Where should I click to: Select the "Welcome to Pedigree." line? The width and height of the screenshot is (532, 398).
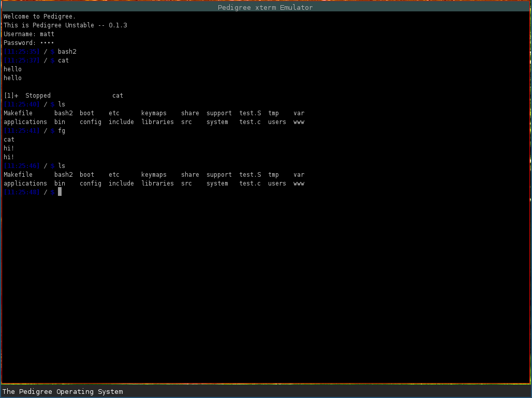click(40, 16)
